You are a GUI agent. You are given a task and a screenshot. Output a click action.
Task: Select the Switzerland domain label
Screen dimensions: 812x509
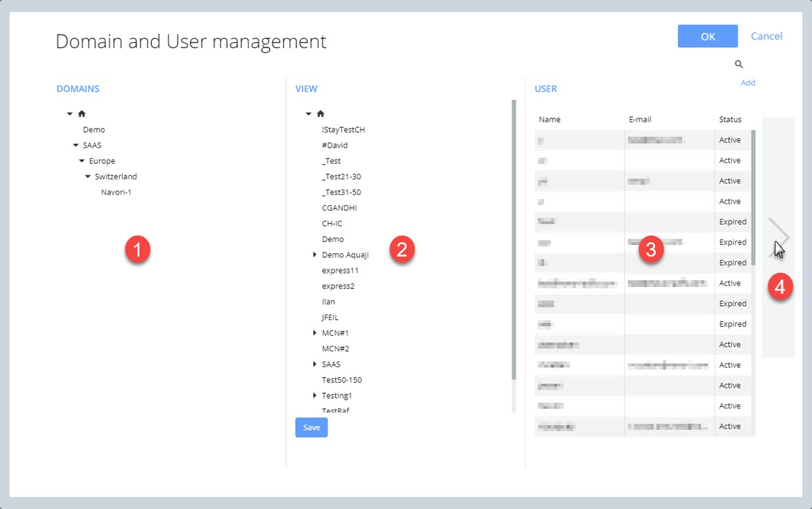click(x=116, y=177)
